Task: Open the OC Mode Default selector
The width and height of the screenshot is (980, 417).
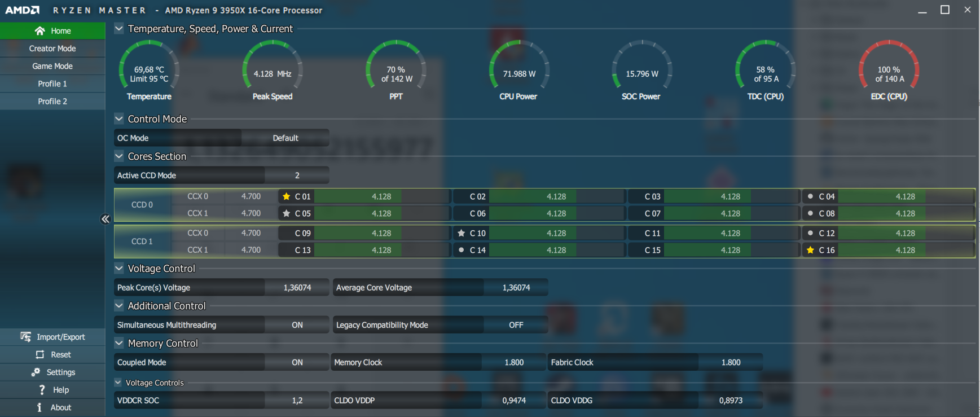Action: point(285,138)
